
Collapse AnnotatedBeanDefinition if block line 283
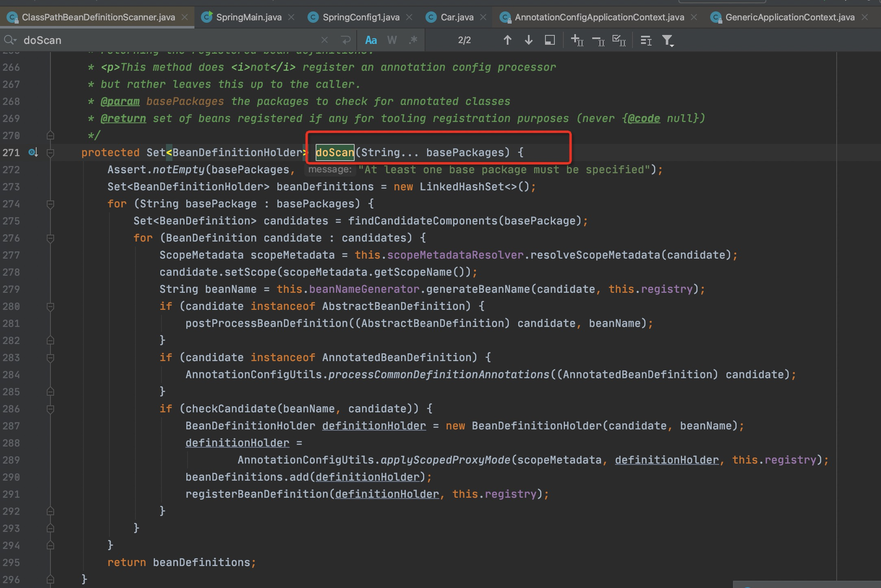coord(50,358)
